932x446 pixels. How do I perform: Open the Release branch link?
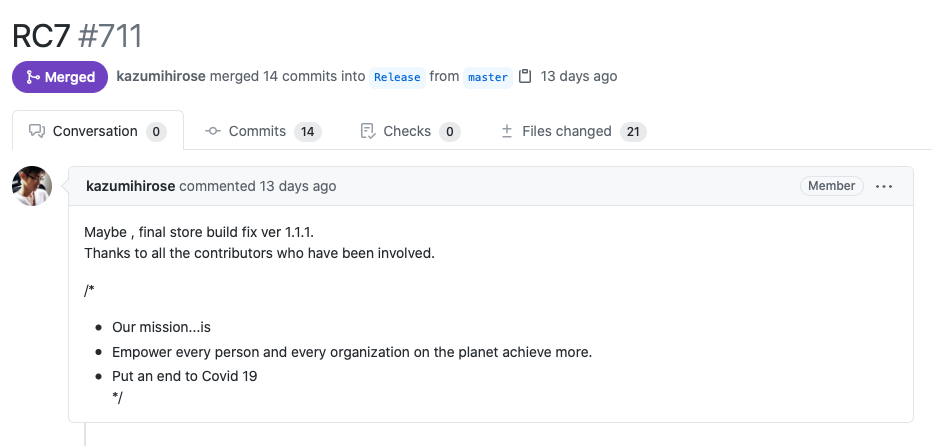pos(397,77)
